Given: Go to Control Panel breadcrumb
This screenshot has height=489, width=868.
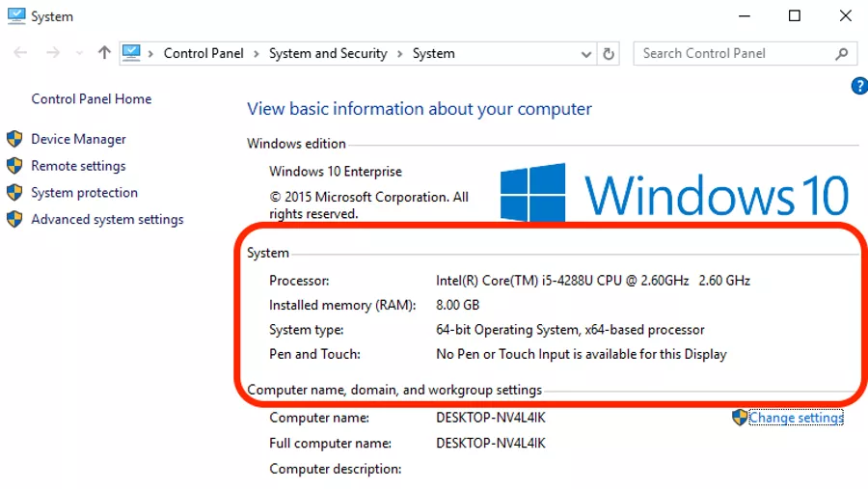Looking at the screenshot, I should point(203,53).
